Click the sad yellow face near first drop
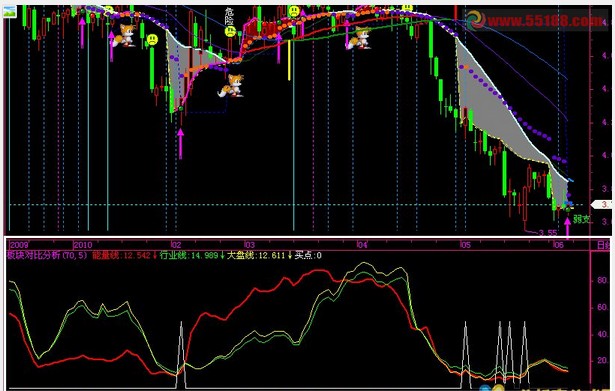This screenshot has height=391, width=615. (x=152, y=39)
